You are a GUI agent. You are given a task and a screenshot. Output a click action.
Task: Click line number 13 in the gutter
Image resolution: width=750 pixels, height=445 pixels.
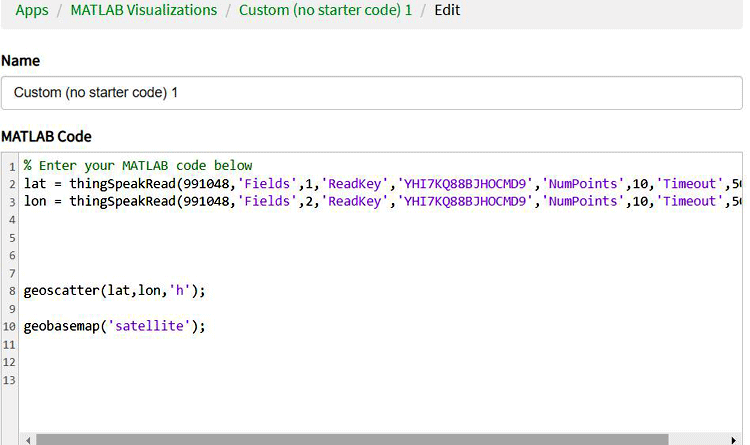tap(9, 380)
